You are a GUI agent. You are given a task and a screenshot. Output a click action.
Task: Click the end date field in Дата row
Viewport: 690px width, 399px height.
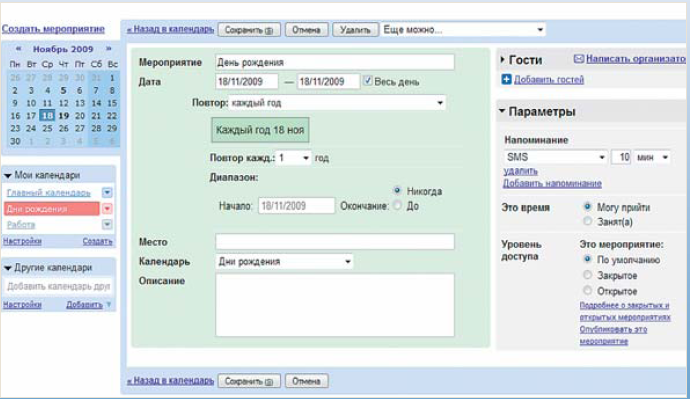[x=328, y=81]
